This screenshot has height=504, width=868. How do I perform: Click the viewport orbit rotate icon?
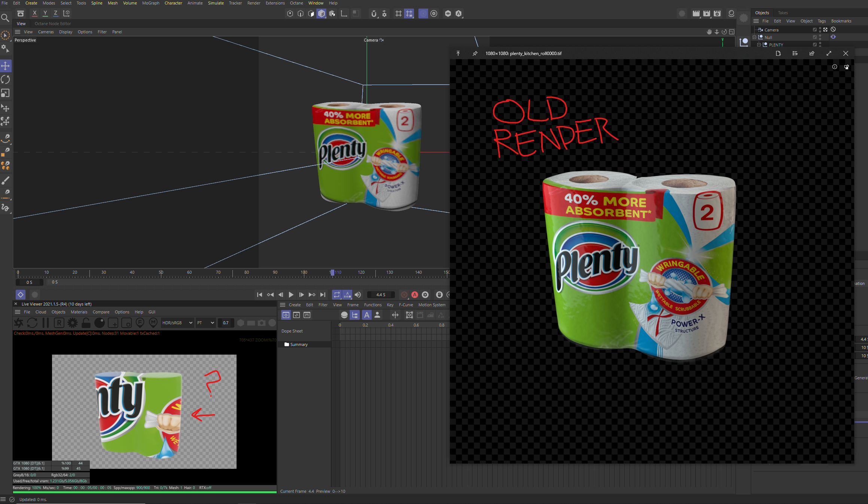724,32
